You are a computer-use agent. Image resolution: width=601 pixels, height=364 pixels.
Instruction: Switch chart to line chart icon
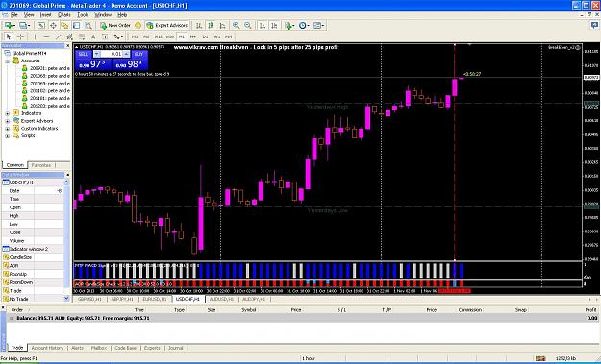pos(222,25)
